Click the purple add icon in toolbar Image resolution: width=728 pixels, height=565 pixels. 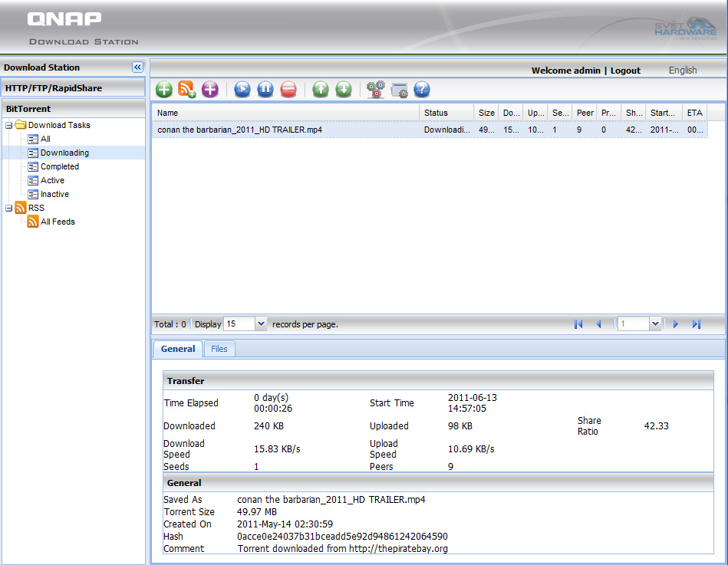209,90
